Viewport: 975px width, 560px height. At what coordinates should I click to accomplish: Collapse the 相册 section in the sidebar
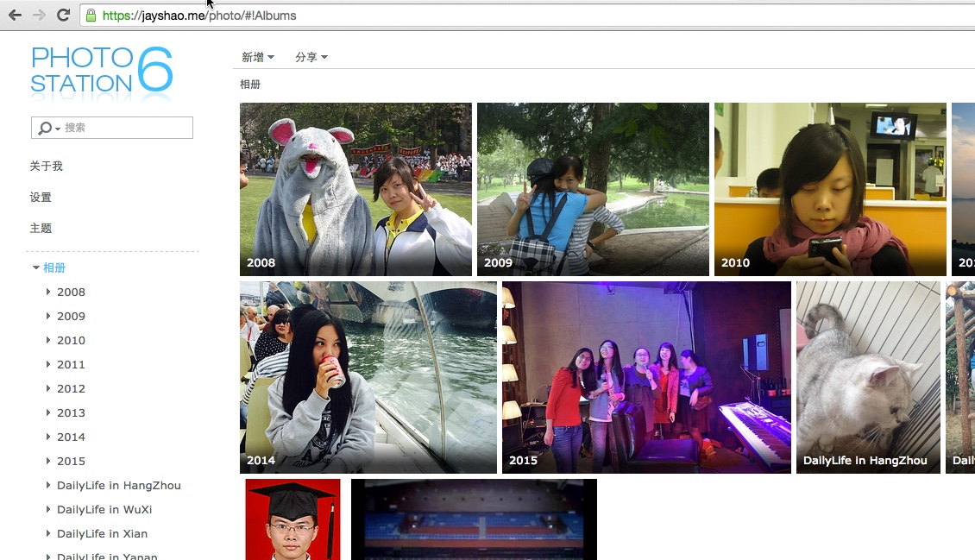pyautogui.click(x=35, y=267)
